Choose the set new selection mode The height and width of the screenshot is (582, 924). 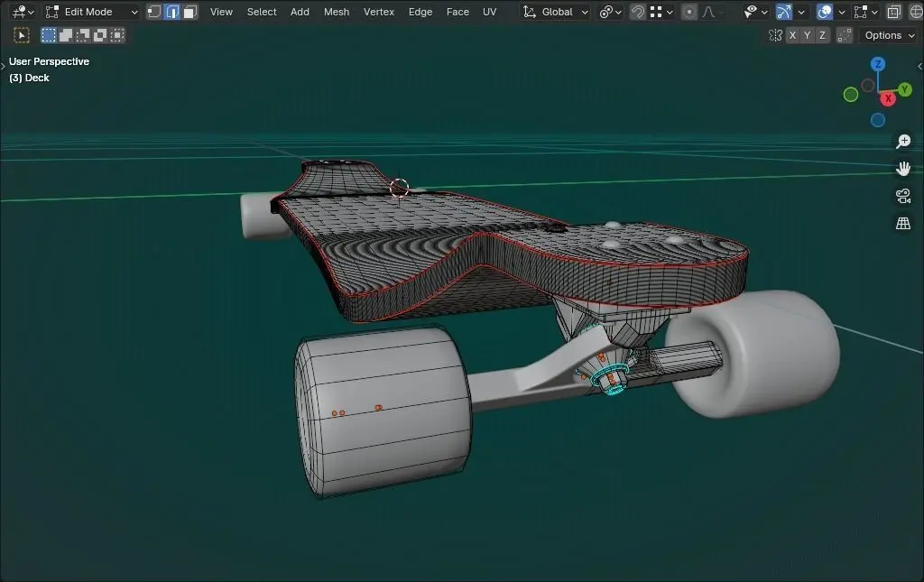pos(49,35)
